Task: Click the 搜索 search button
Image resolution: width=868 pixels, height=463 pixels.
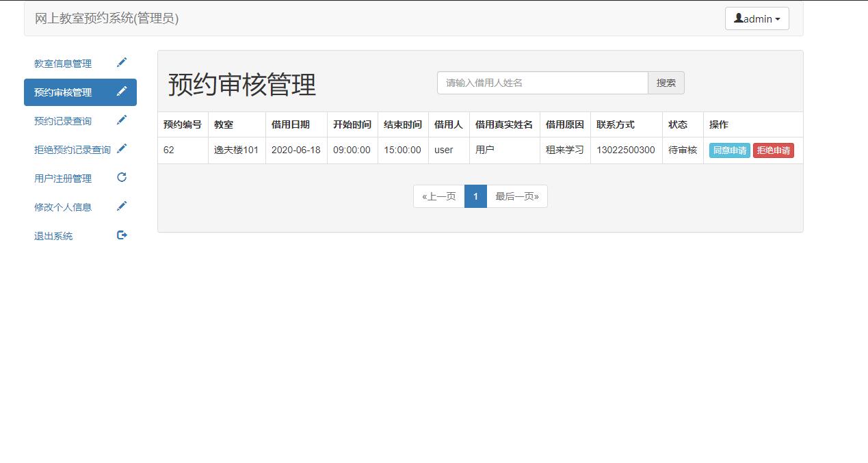Action: (x=666, y=83)
